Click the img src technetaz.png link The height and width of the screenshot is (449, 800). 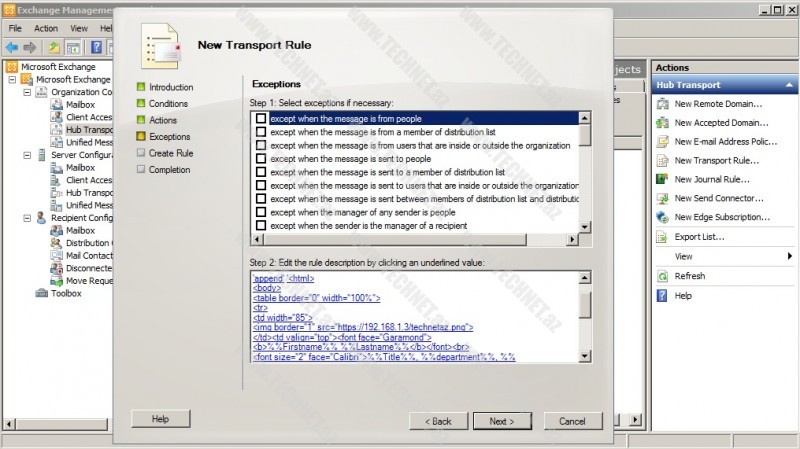tap(363, 327)
